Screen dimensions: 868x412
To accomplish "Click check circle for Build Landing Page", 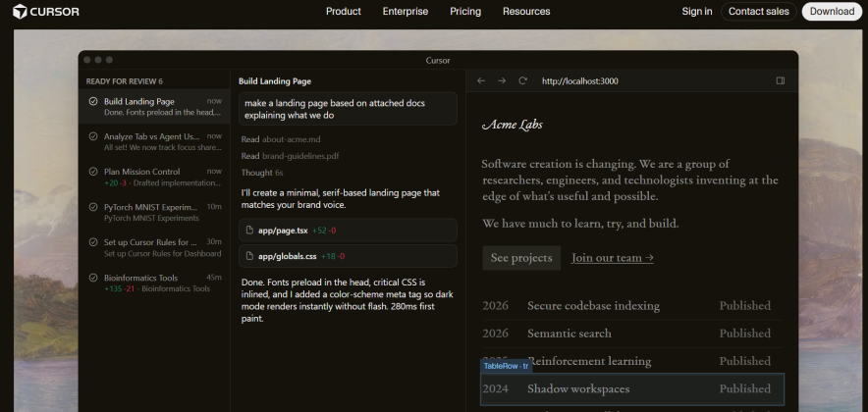I will pyautogui.click(x=93, y=101).
